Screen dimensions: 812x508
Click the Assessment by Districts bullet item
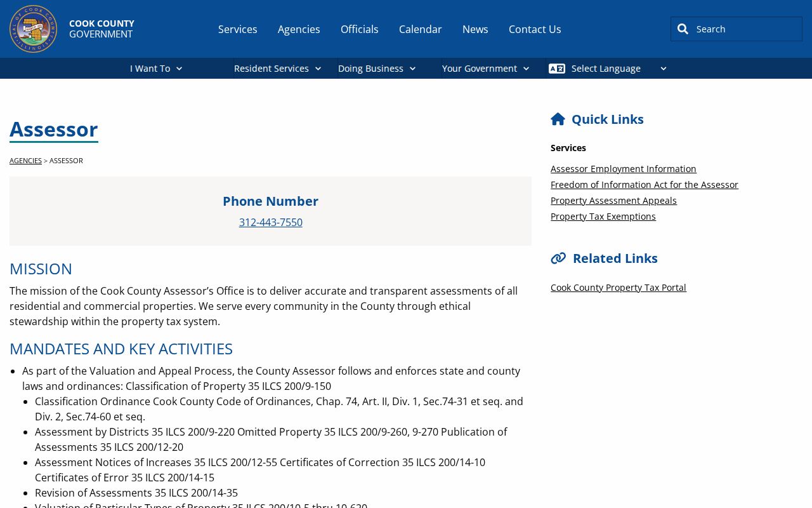[x=271, y=439]
